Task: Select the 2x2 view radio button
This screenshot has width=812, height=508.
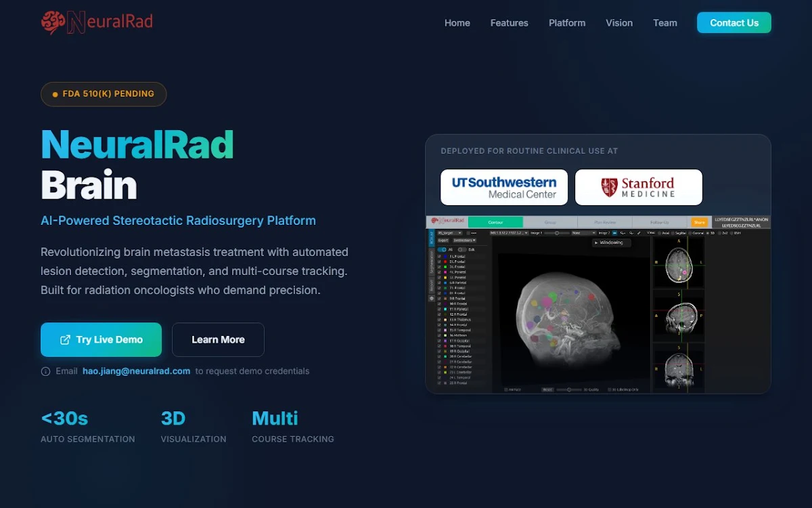Action: [x=719, y=233]
